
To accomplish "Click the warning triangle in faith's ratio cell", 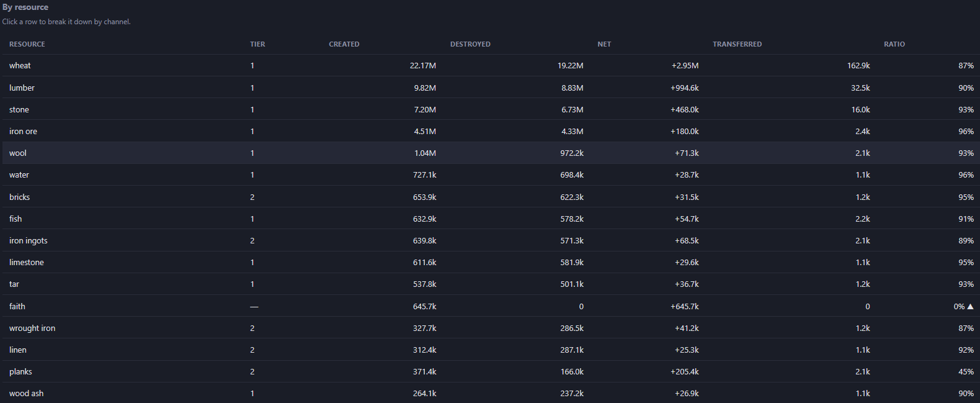I will (x=970, y=306).
